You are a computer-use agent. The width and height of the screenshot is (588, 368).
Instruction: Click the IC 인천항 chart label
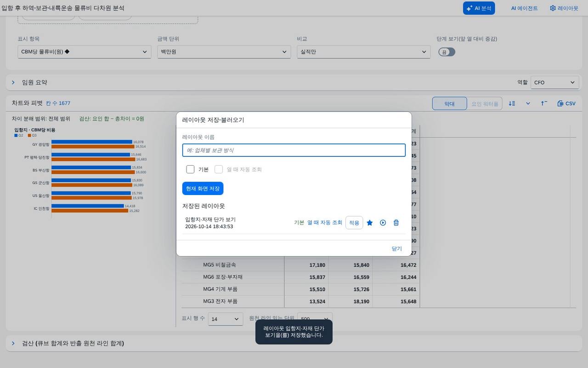tap(41, 209)
